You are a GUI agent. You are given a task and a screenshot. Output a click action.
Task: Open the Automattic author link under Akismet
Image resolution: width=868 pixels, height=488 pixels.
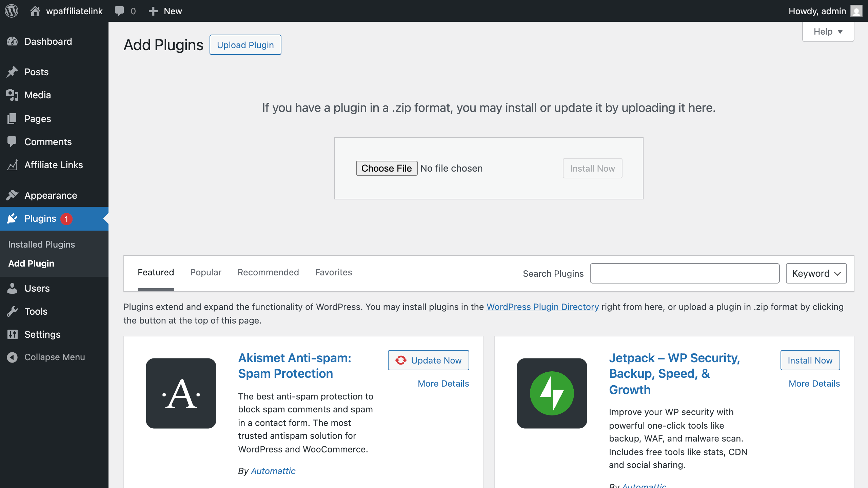pyautogui.click(x=273, y=471)
